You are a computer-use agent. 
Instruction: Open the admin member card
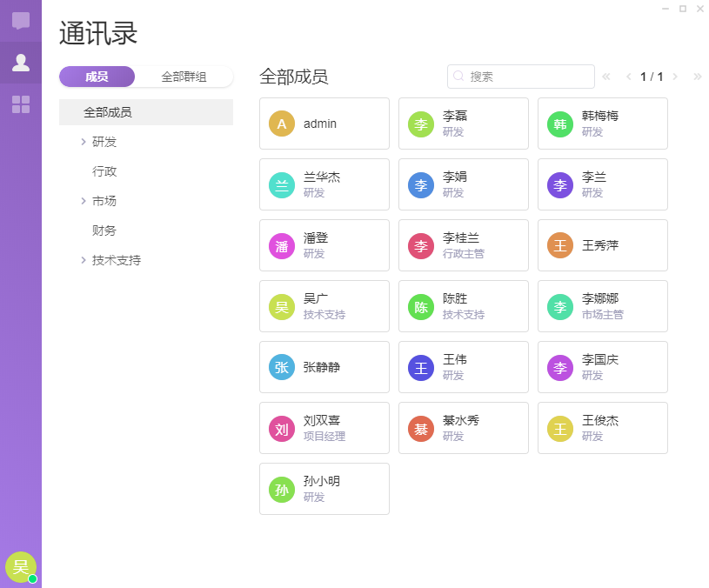coord(324,124)
